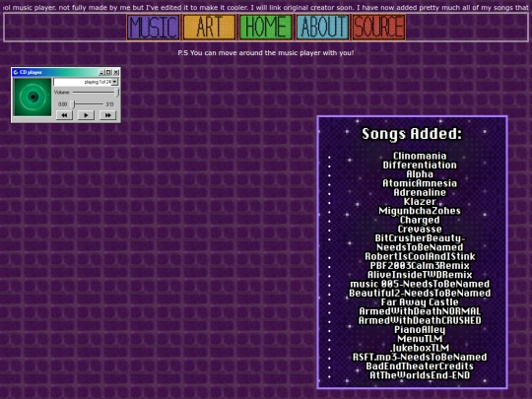Viewport: 532px width, 399px height.
Task: Click the song name 'MigunbchaZohes'
Action: tap(420, 211)
